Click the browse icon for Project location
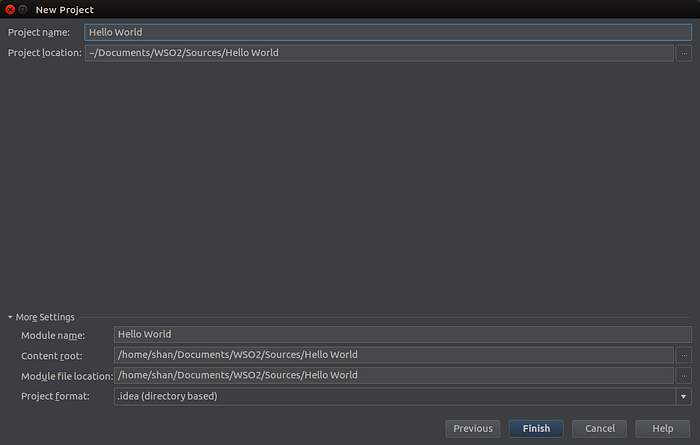 [x=683, y=54]
